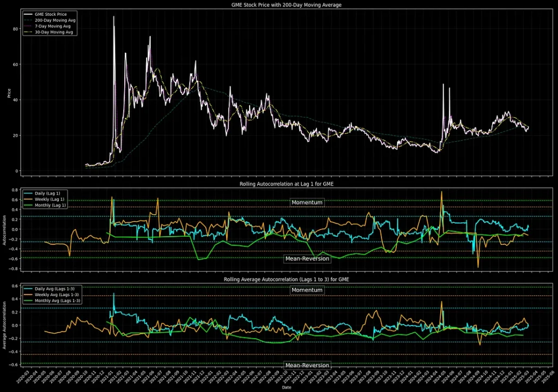Select the "Average Autocorrelation" y-axis label
The height and width of the screenshot is (392, 558).
4,325
